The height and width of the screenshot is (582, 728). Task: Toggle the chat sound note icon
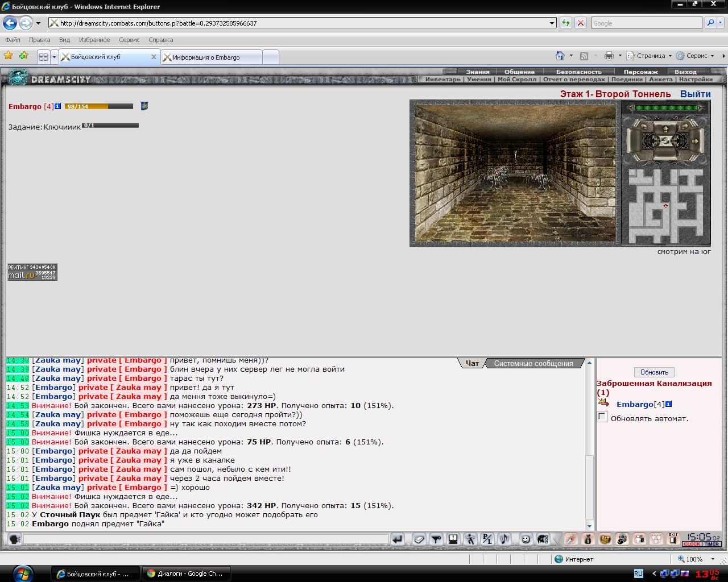[504, 539]
